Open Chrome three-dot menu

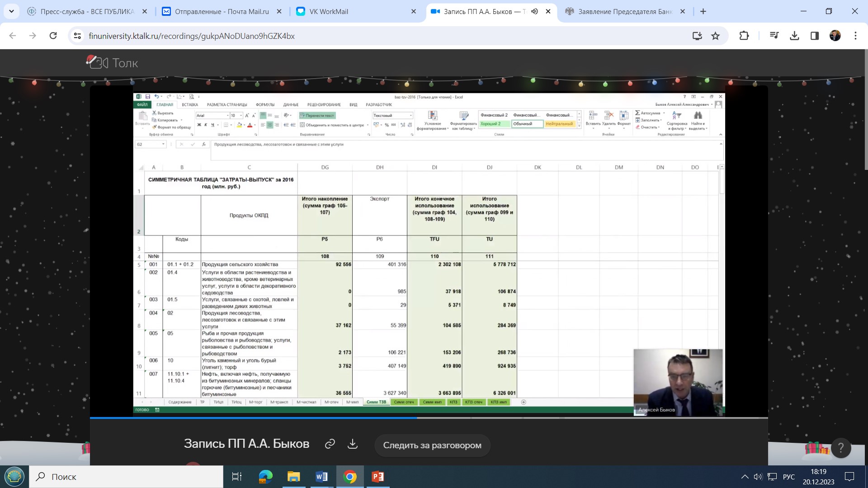(x=855, y=36)
